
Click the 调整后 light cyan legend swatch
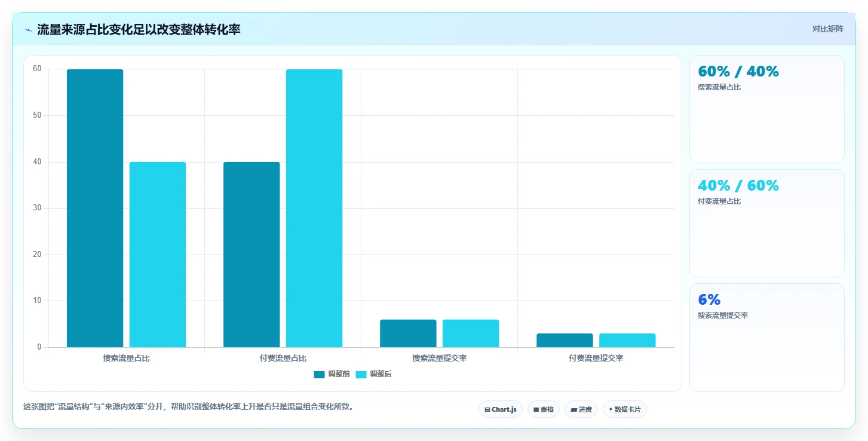(x=361, y=375)
